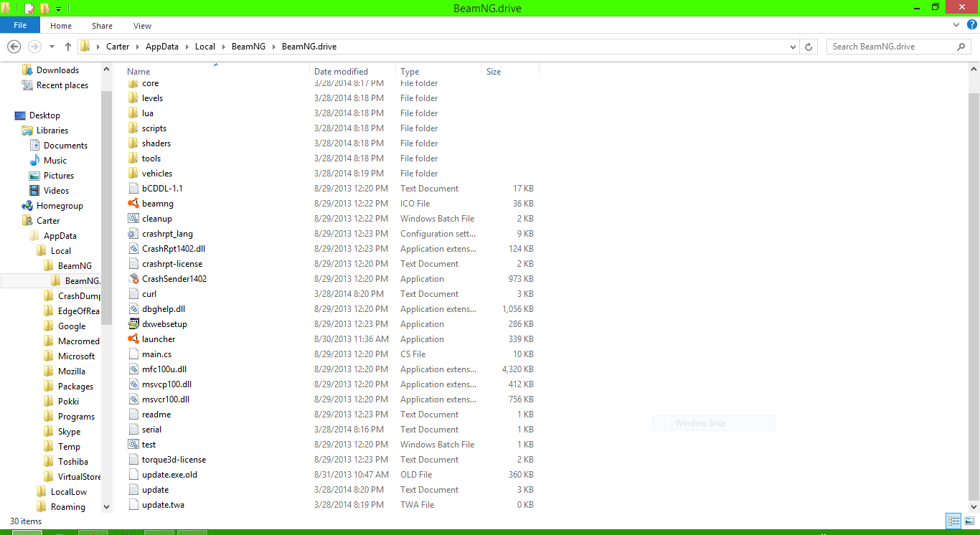The height and width of the screenshot is (535, 980).
Task: Open Quick Access Toolbar customize dropdown
Action: click(59, 9)
